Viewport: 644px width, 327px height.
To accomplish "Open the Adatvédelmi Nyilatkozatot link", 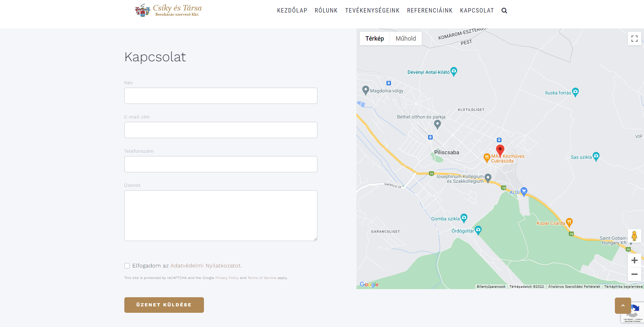I will coord(206,266).
